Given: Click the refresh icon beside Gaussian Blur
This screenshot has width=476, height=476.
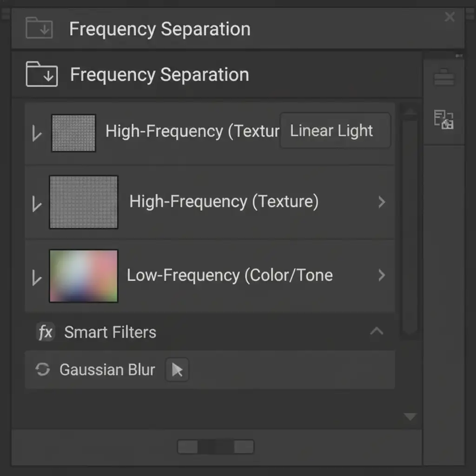Looking at the screenshot, I should [x=43, y=370].
